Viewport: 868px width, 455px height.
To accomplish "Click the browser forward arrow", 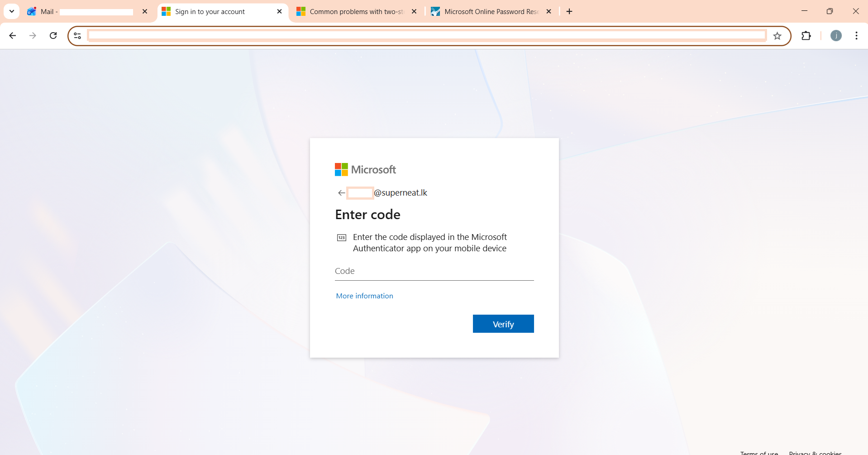I will coord(33,36).
